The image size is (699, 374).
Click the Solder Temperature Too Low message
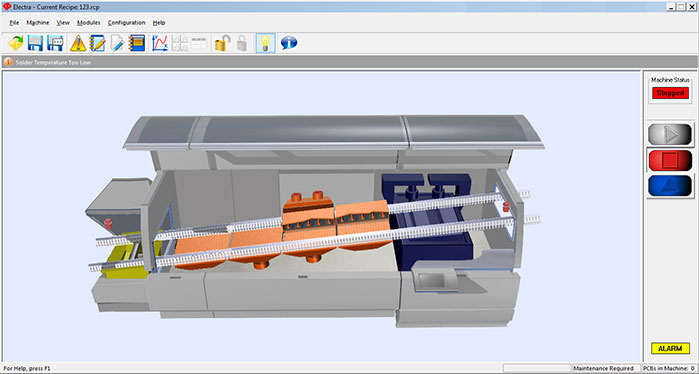(53, 63)
